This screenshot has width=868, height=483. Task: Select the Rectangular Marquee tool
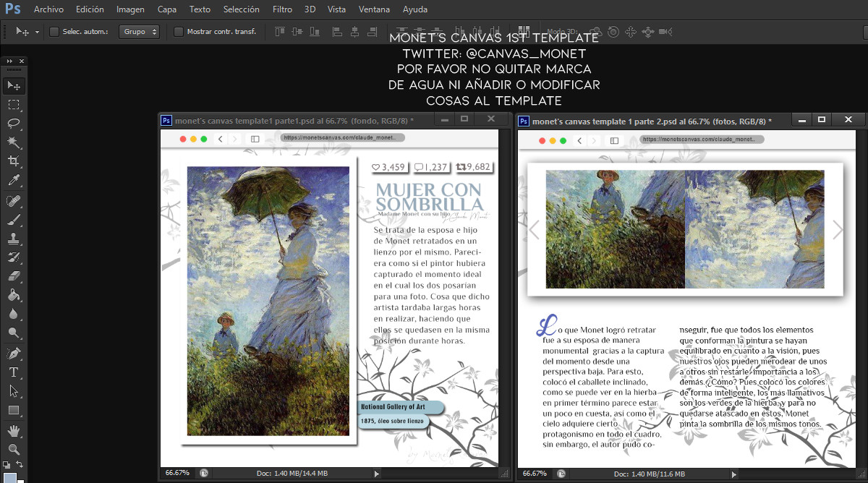13,105
